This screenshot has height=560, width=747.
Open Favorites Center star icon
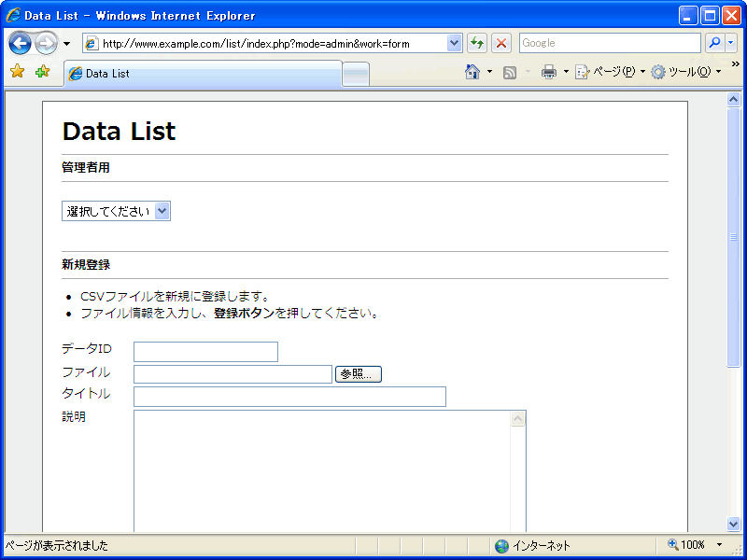17,72
